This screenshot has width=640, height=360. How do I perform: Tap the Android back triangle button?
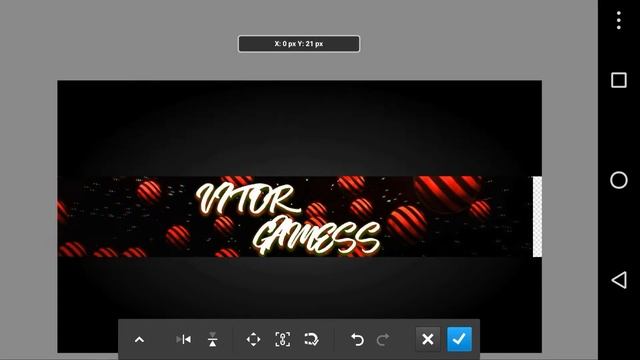pos(619,280)
